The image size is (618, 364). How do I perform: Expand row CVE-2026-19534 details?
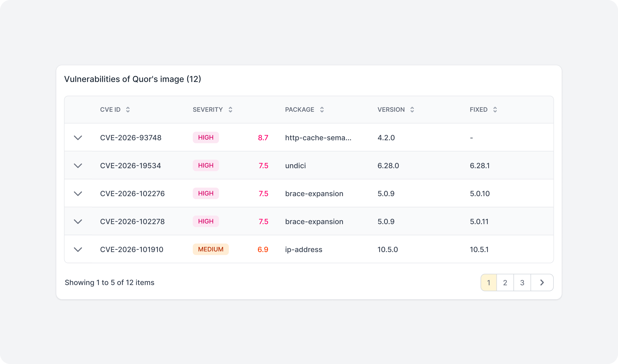78,165
